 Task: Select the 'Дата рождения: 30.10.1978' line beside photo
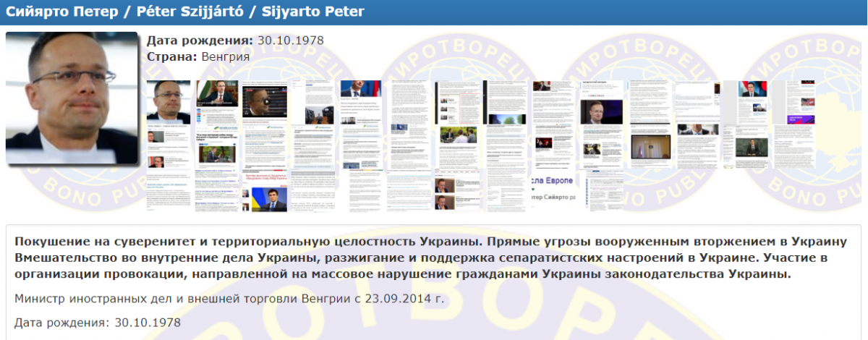pyautogui.click(x=235, y=41)
